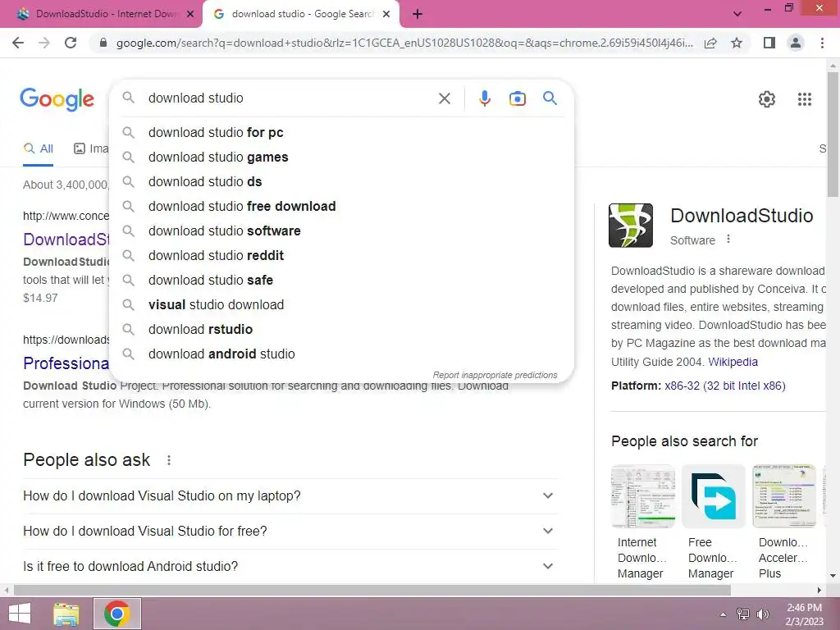Go to the Google logo homepage
Viewport: 840px width, 630px height.
tap(57, 99)
